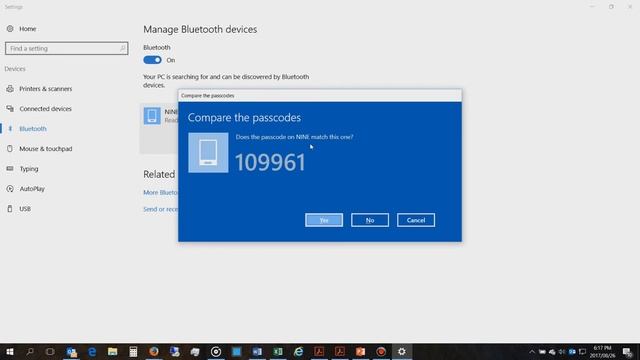
Task: Restore down the Settings window
Action: 611,7
